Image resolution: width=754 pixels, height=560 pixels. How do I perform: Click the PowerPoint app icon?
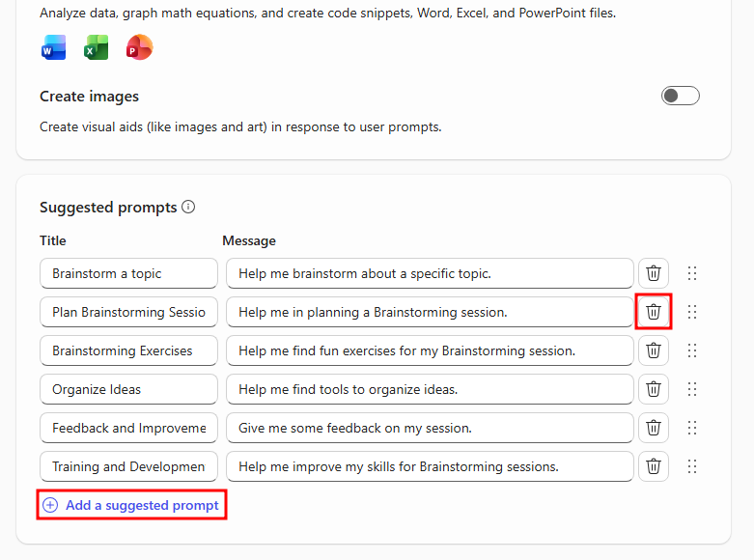click(x=139, y=47)
